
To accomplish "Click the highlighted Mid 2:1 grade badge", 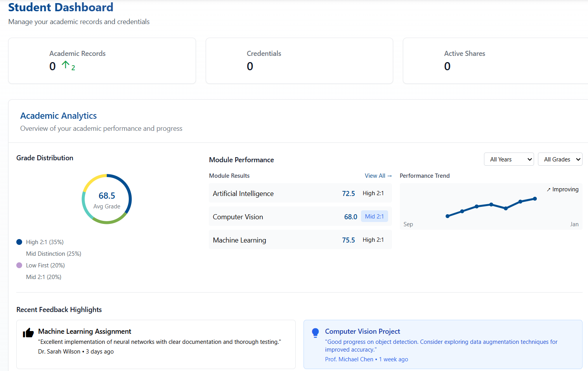I will tap(374, 217).
